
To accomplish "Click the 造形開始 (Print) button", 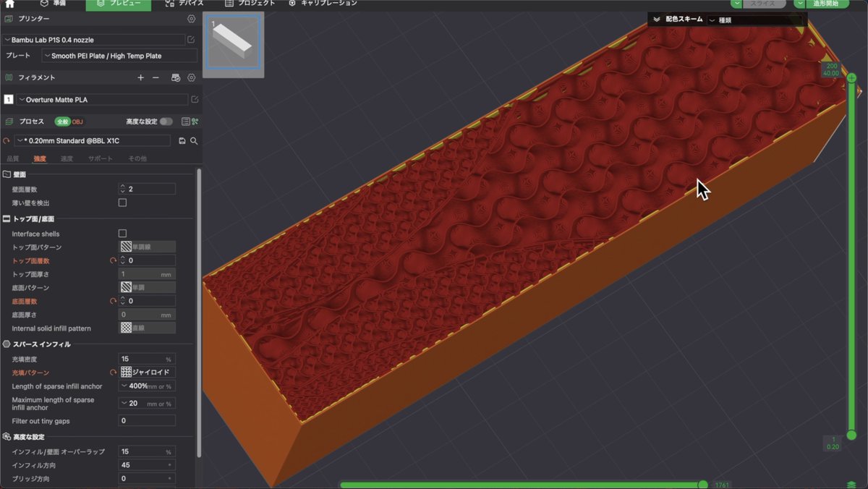I will pyautogui.click(x=827, y=4).
